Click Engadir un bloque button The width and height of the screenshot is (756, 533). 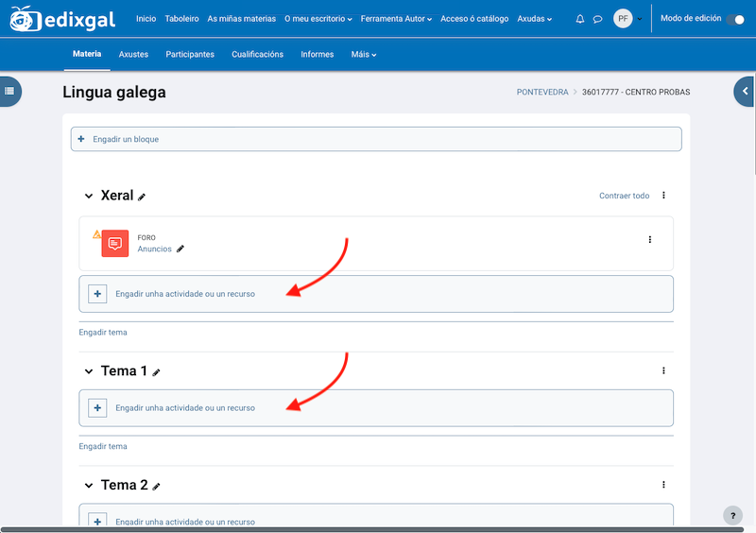376,139
